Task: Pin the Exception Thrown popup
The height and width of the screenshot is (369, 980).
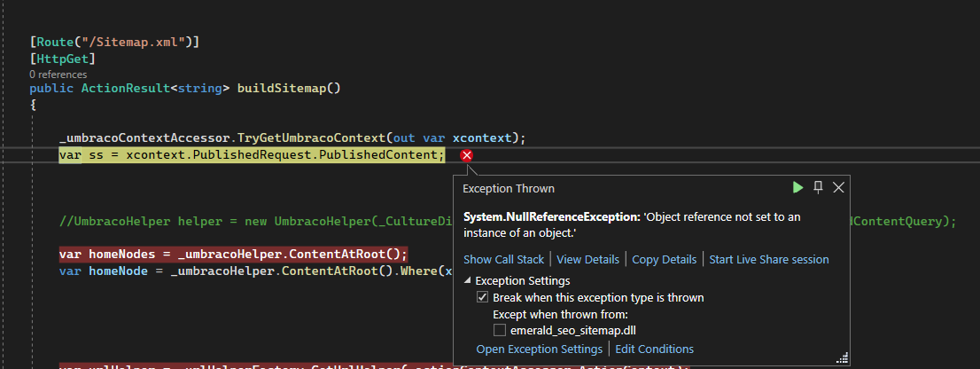Action: click(819, 187)
